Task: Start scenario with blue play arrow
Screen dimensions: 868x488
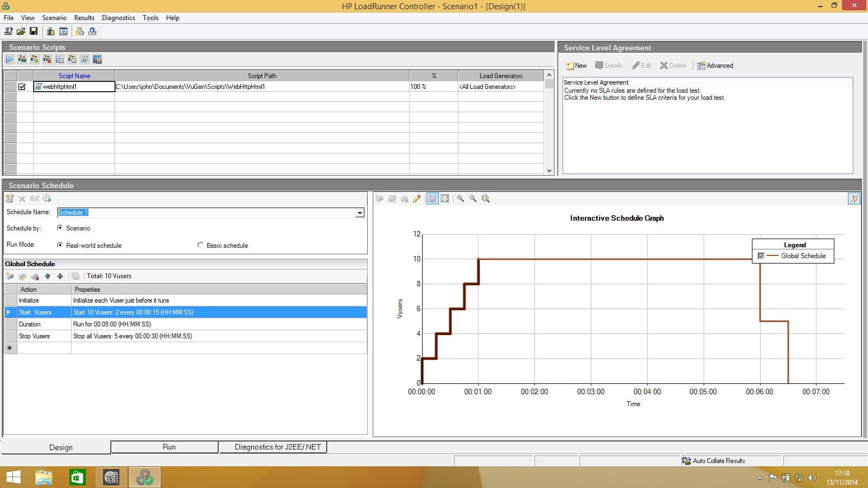Action: coord(10,59)
